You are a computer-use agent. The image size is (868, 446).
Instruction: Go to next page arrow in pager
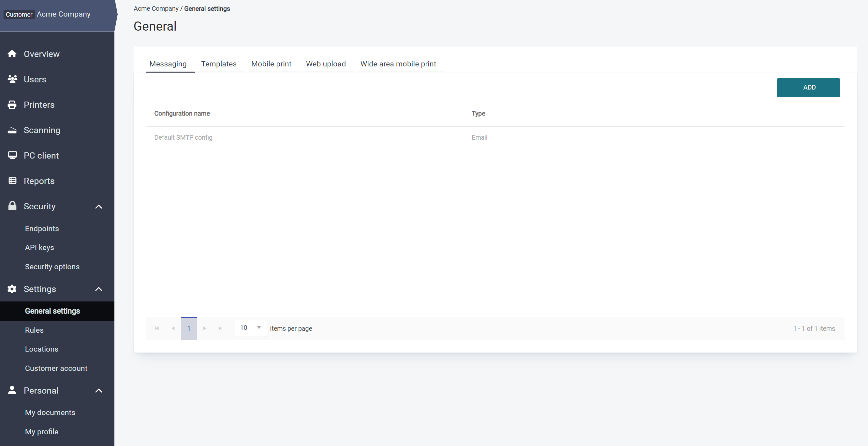click(x=205, y=328)
